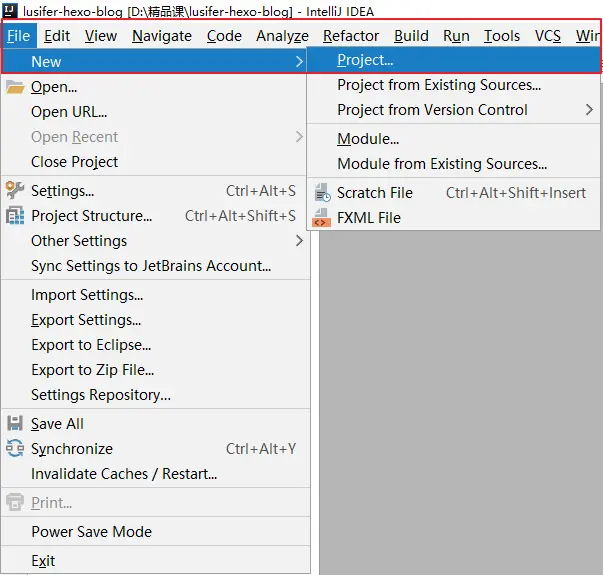Choose Module from Existing Sources...
Image resolution: width=603 pixels, height=575 pixels.
453,163
